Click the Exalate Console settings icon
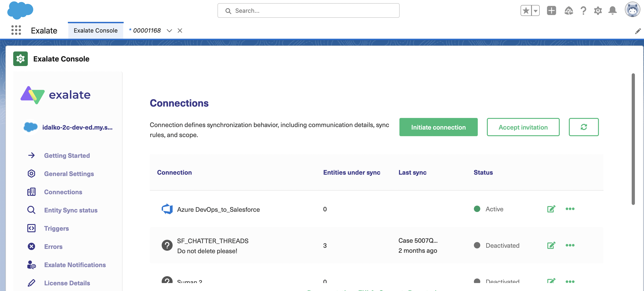Image resolution: width=644 pixels, height=291 pixels. coord(20,59)
